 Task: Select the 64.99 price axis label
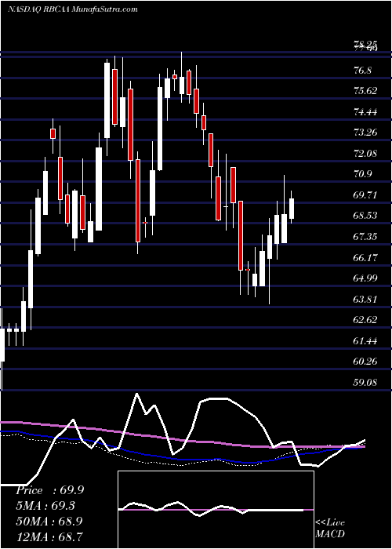(x=366, y=278)
